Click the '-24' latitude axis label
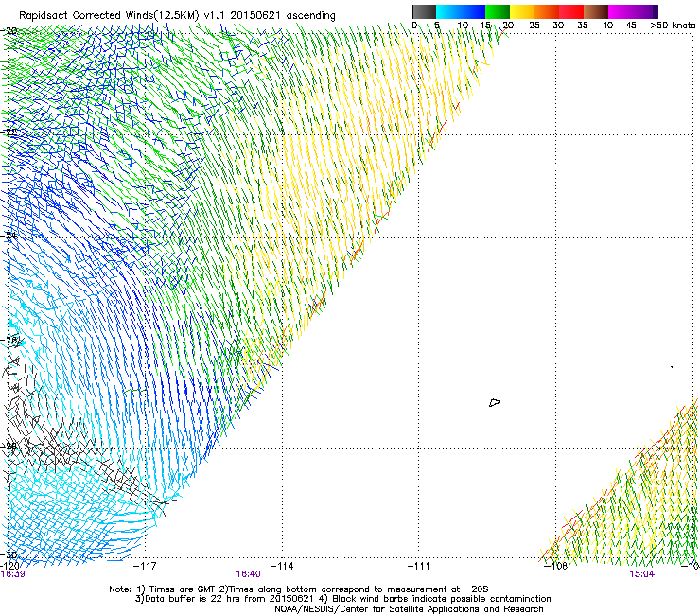This screenshot has height=615, width=700. [x=9, y=236]
